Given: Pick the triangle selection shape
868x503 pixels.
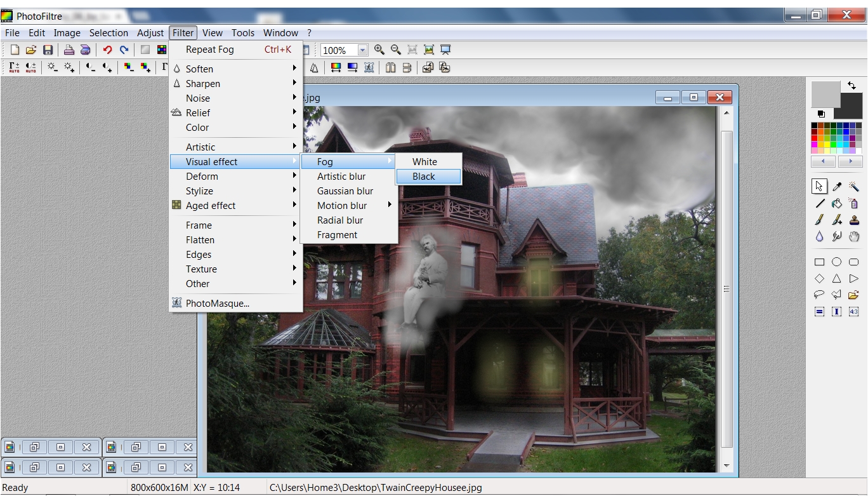Looking at the screenshot, I should click(836, 278).
